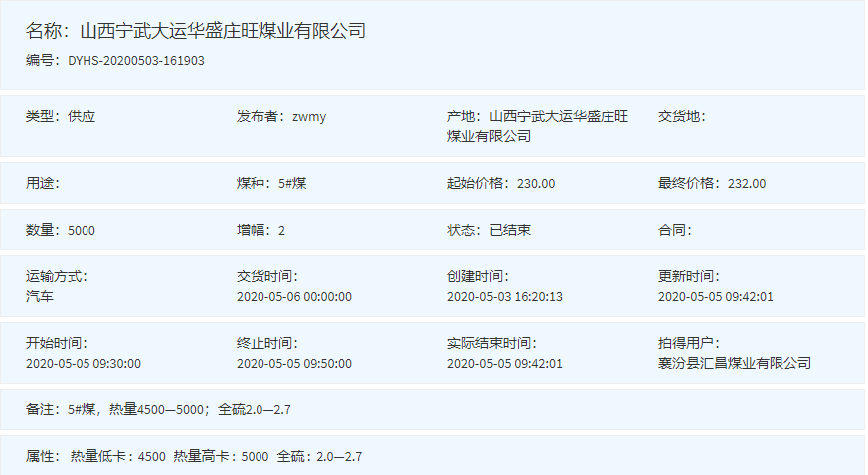Image resolution: width=868 pixels, height=475 pixels.
Task: Click the origin value 煤业有限公司 line
Action: point(489,136)
